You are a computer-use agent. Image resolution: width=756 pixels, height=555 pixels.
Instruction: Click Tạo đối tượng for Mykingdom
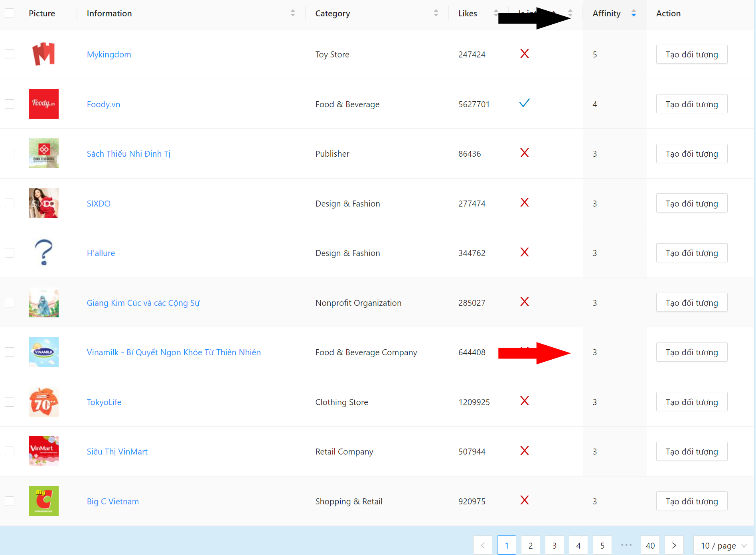pos(692,54)
